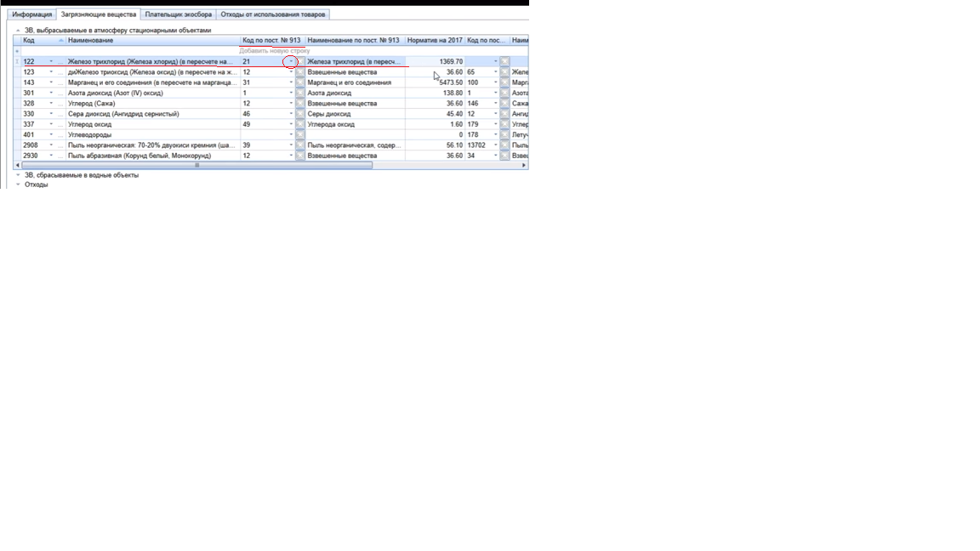Clear code 913 value in row 122
Image resolution: width=980 pixels, height=551 pixels.
pyautogui.click(x=300, y=62)
